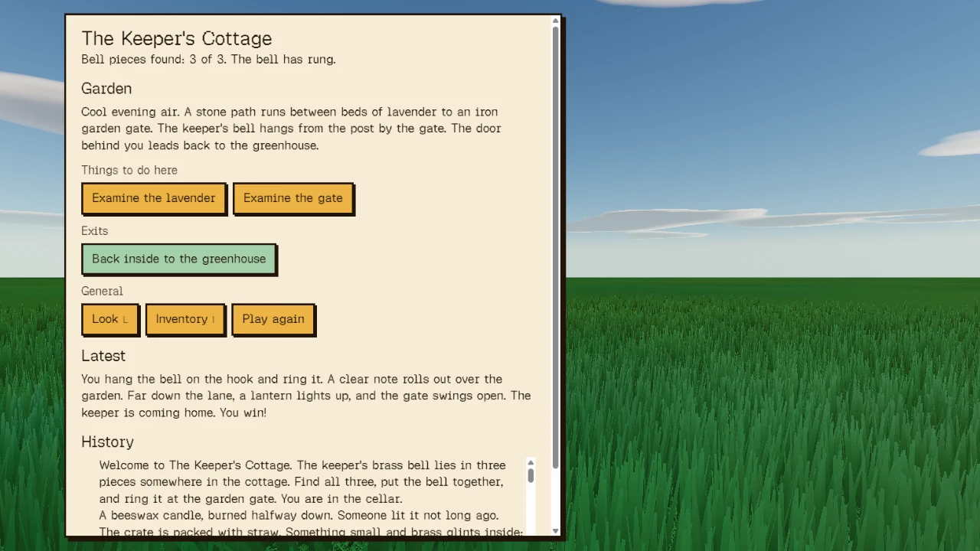980x551 pixels.
Task: Open the Inventory button
Action: [185, 319]
